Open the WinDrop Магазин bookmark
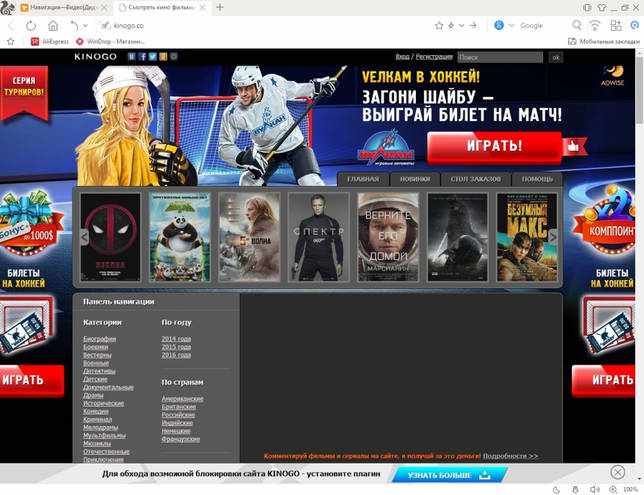This screenshot has height=495, width=644. tap(110, 41)
